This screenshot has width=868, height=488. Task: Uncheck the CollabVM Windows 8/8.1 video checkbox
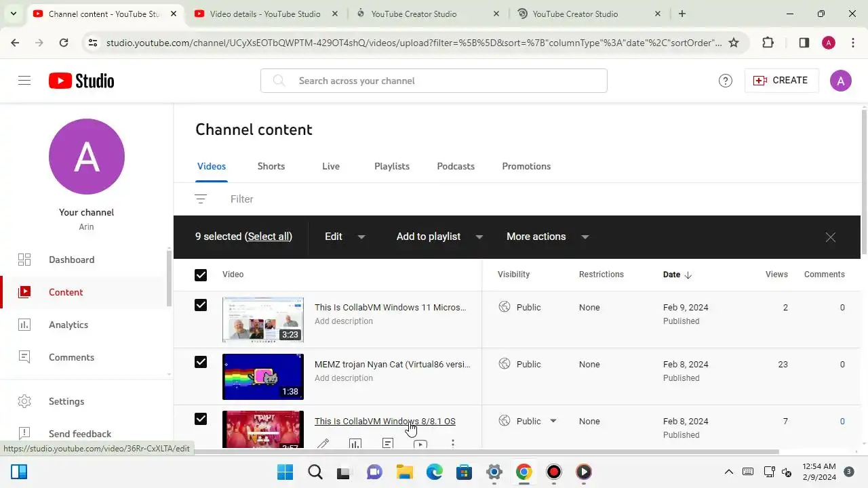click(201, 419)
